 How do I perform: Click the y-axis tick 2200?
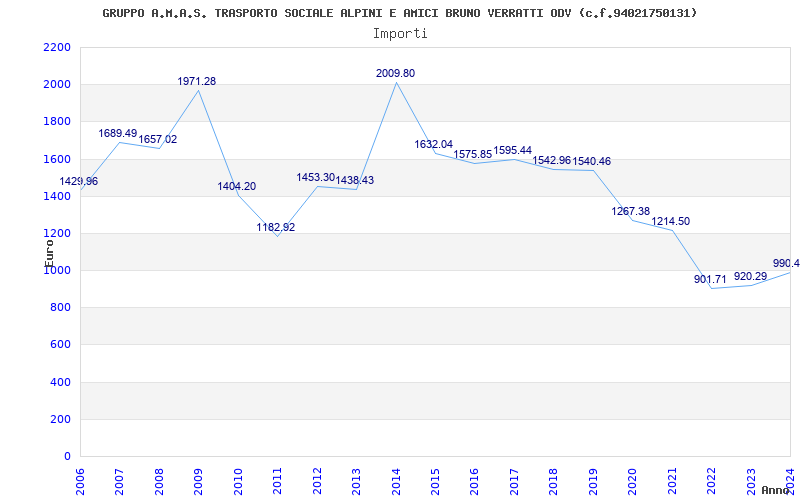(x=57, y=47)
